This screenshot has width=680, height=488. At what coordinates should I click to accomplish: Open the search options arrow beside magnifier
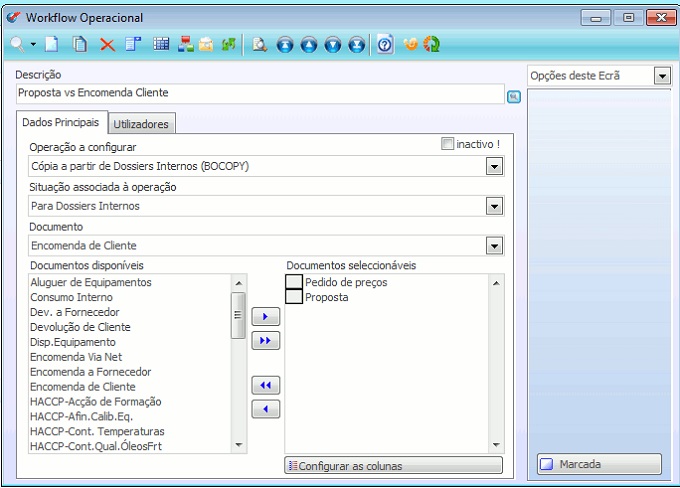pos(33,44)
